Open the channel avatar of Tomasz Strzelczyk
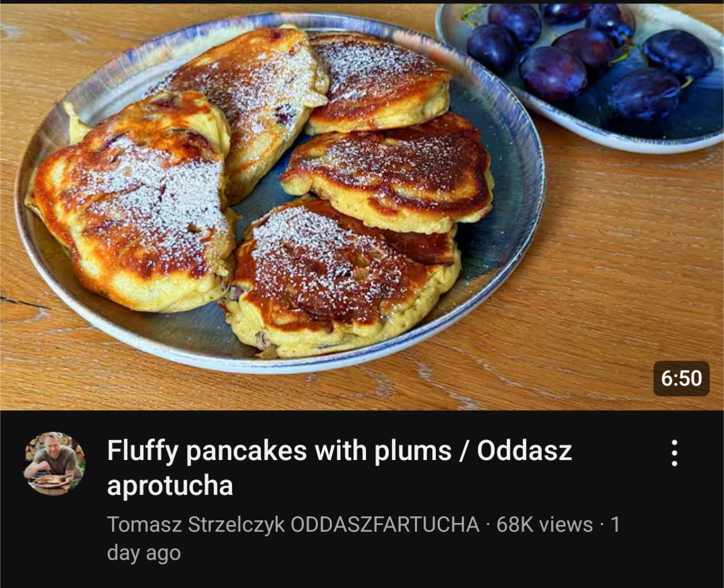 click(54, 463)
